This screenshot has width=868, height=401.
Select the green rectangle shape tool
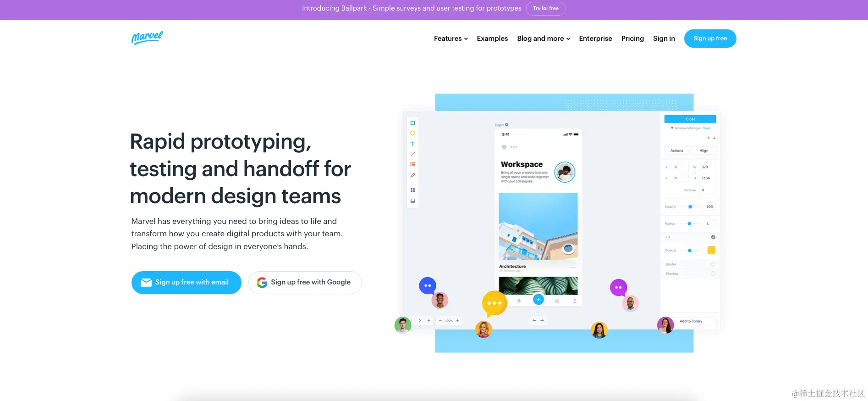pos(412,123)
